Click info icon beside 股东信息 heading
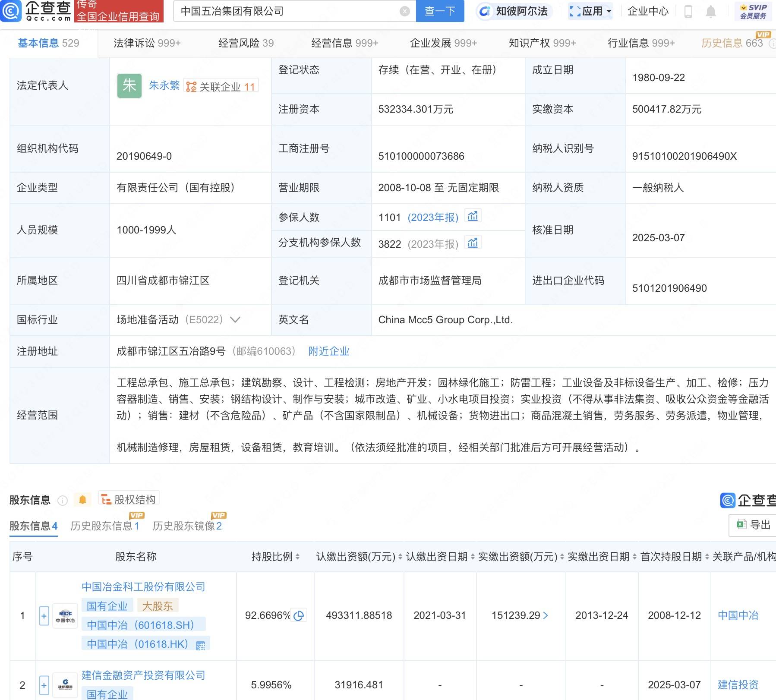Image resolution: width=776 pixels, height=700 pixels. pos(63,500)
